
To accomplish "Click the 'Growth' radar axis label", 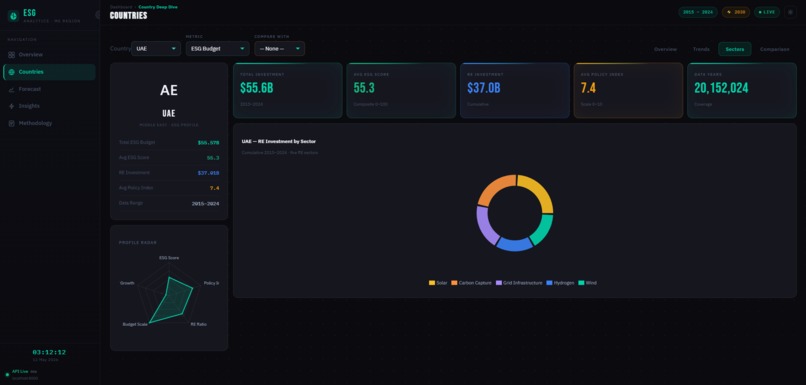I will pyautogui.click(x=127, y=283).
